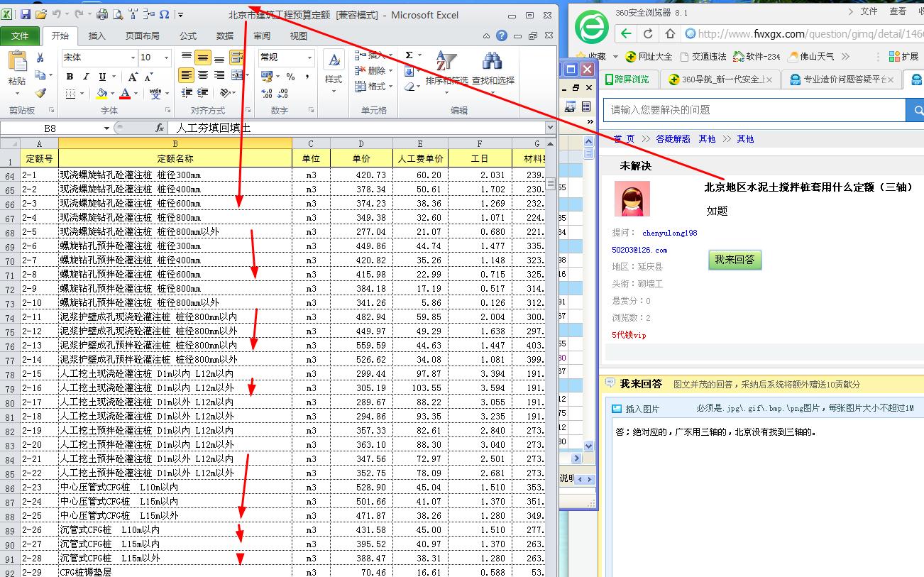Open font name dropdown 宋体

pyautogui.click(x=132, y=57)
